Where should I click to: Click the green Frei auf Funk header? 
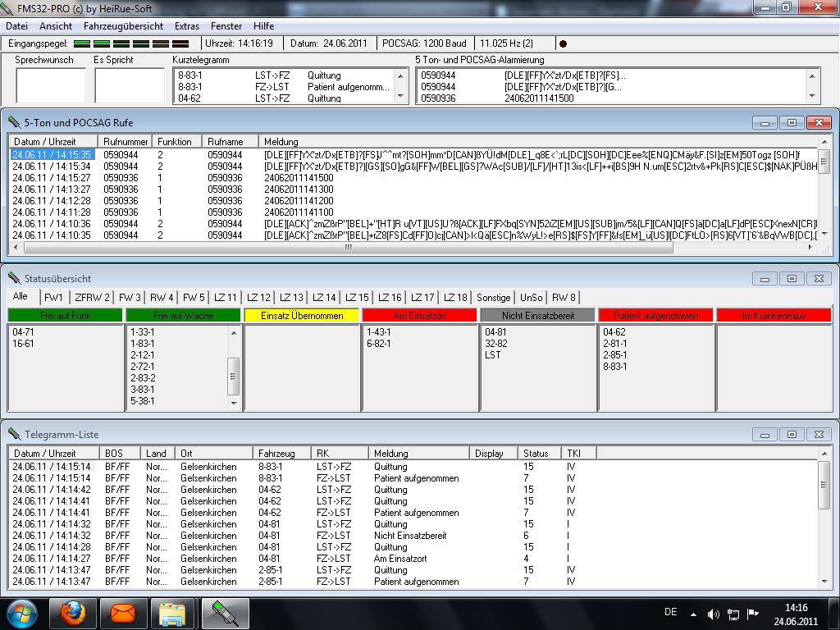pyautogui.click(x=65, y=315)
